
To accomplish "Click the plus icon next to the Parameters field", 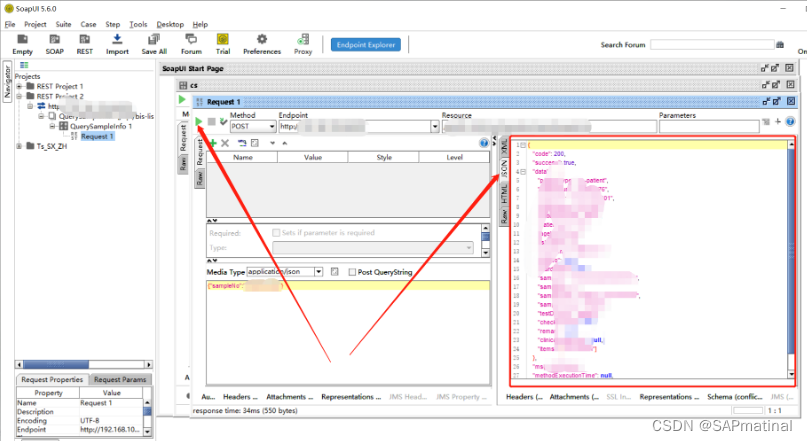I will (778, 121).
